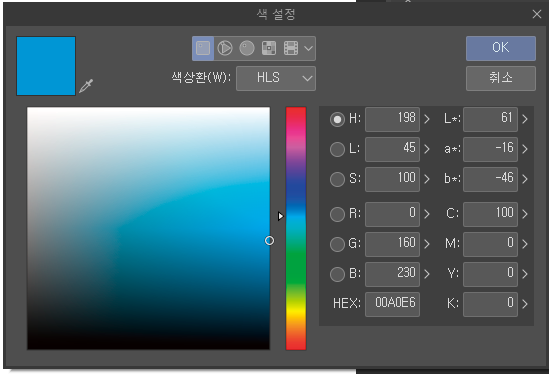Open the slider arrow next to b*
The image size is (549, 374).
(x=525, y=179)
